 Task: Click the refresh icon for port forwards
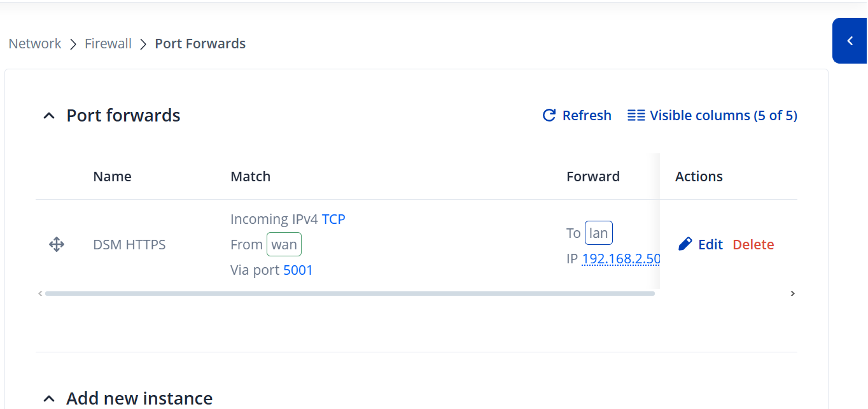point(549,116)
